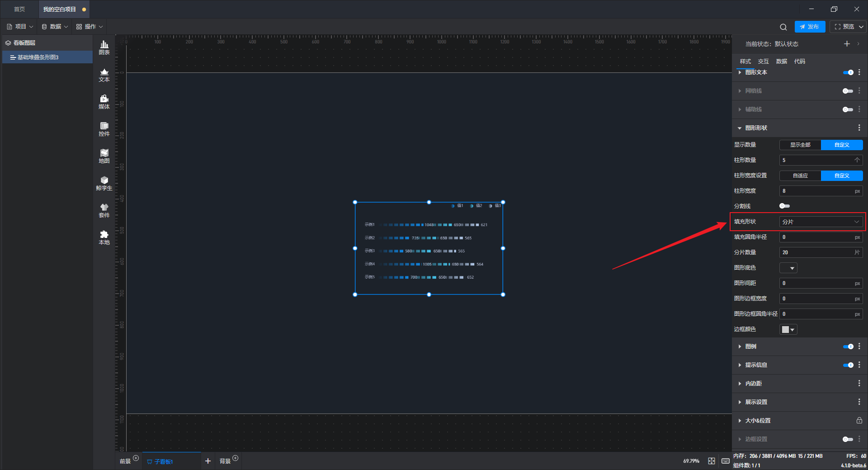This screenshot has height=470, width=868.
Task: Expand the 提示信息 section
Action: [740, 365]
